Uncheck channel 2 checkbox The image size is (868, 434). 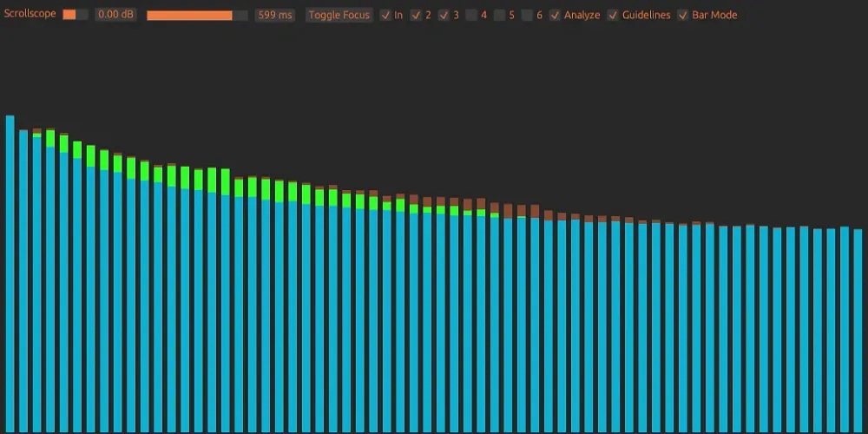tap(416, 15)
